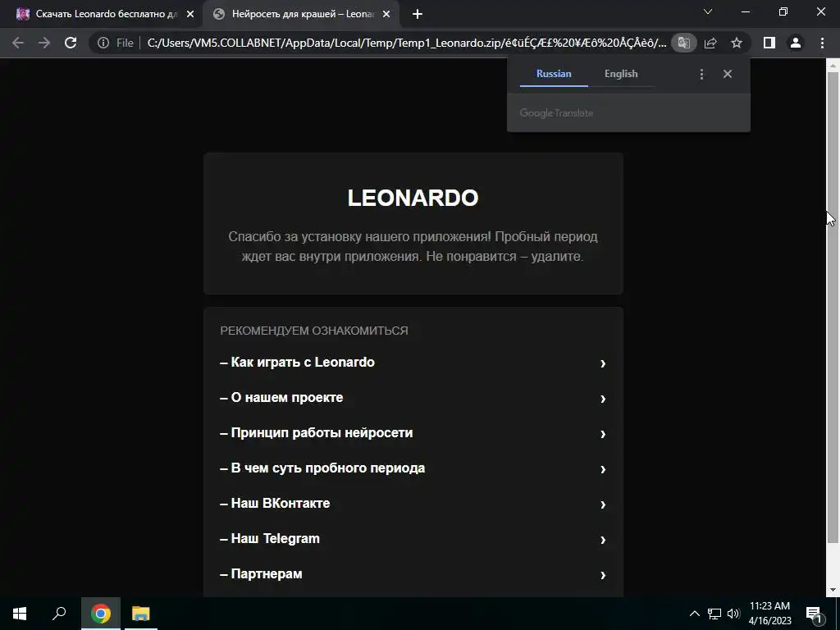
Task: View site information icon next to File
Action: click(103, 43)
